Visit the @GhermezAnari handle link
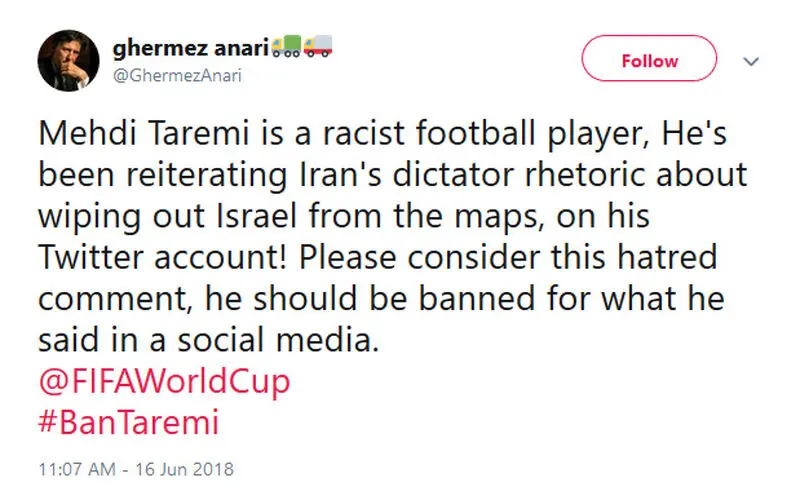The width and height of the screenshot is (800, 491). click(177, 76)
